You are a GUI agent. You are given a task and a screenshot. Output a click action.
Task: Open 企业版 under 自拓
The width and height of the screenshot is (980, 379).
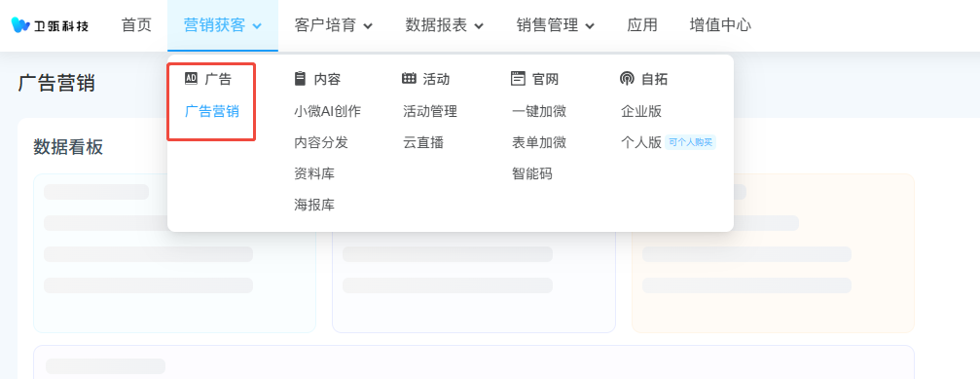click(x=641, y=111)
